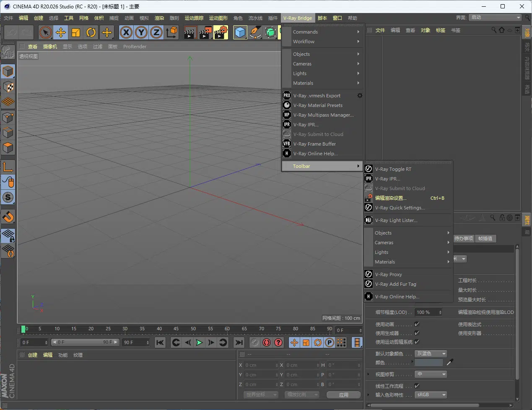Image resolution: width=532 pixels, height=410 pixels.
Task: Click the V-Ray Frame Buffer VFB icon
Action: (x=287, y=144)
